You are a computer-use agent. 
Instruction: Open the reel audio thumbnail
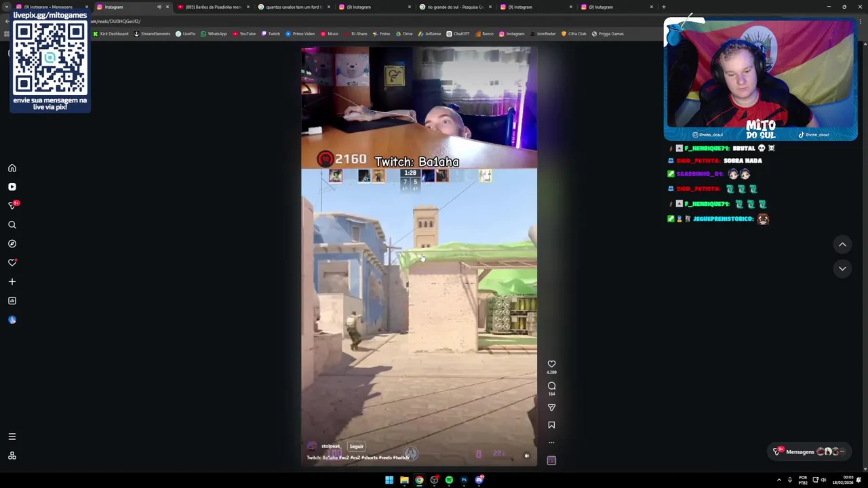pyautogui.click(x=551, y=460)
